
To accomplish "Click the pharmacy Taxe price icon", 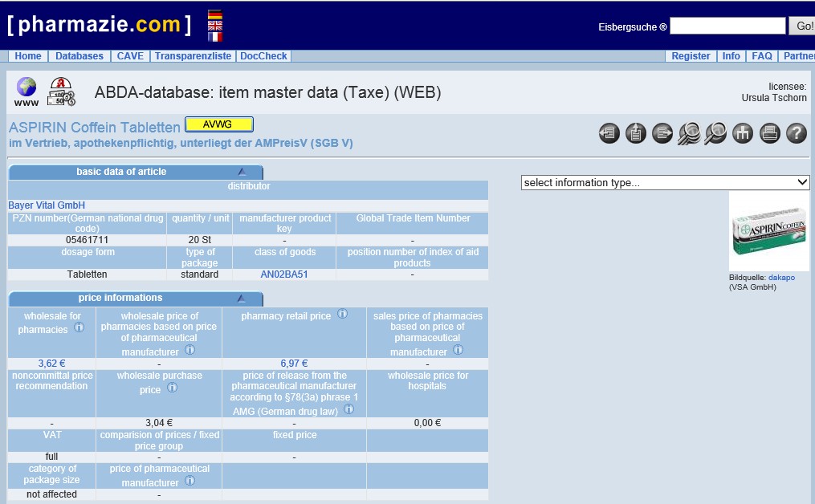I will coord(61,91).
